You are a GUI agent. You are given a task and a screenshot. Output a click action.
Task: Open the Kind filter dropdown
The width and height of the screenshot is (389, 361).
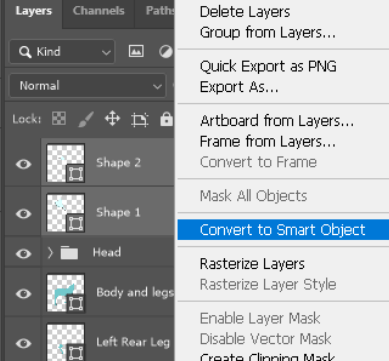pyautogui.click(x=62, y=52)
